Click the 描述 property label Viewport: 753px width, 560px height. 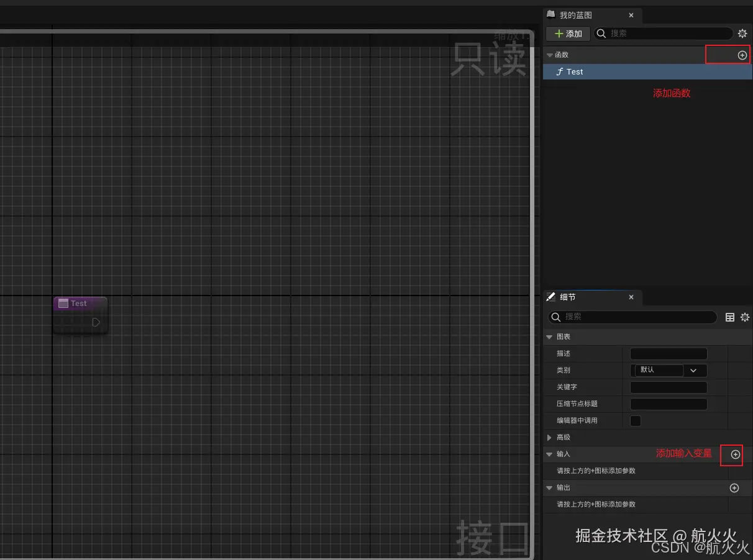[x=564, y=354]
